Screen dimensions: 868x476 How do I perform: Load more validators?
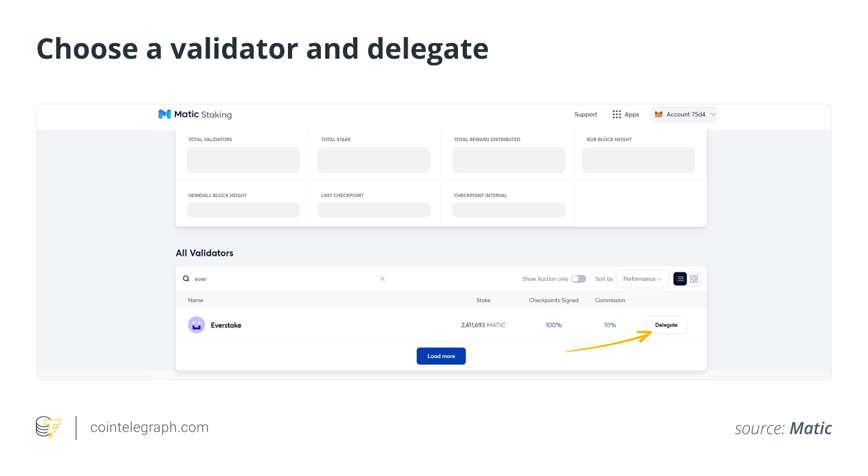(441, 356)
